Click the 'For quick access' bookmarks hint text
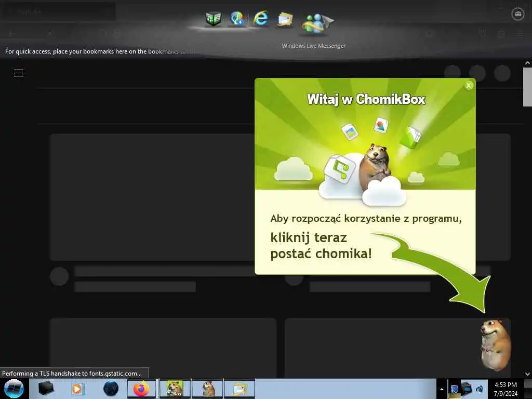 pyautogui.click(x=99, y=51)
